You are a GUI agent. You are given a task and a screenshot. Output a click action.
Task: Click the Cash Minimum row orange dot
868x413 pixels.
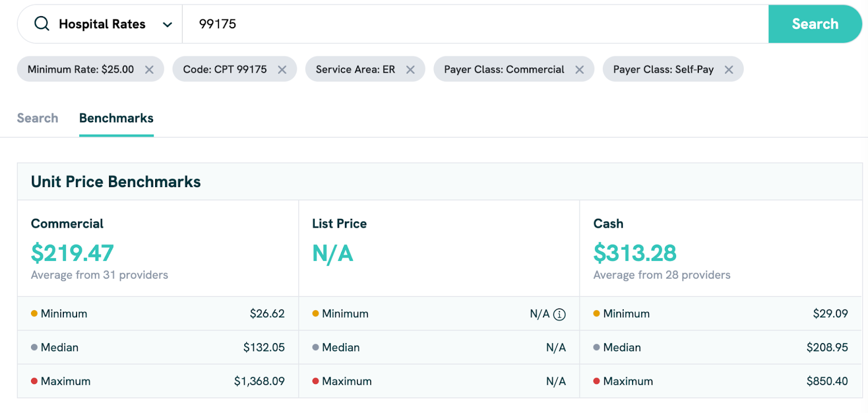coord(597,313)
